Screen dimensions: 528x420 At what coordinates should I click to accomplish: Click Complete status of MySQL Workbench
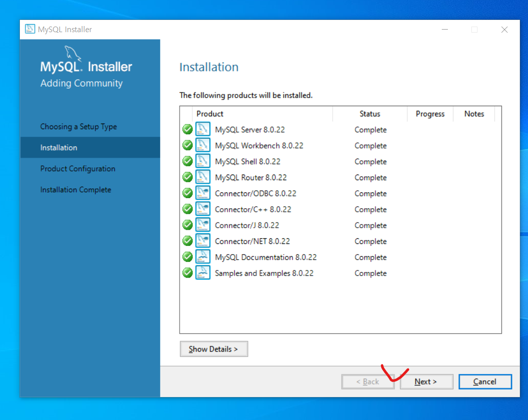pos(370,145)
